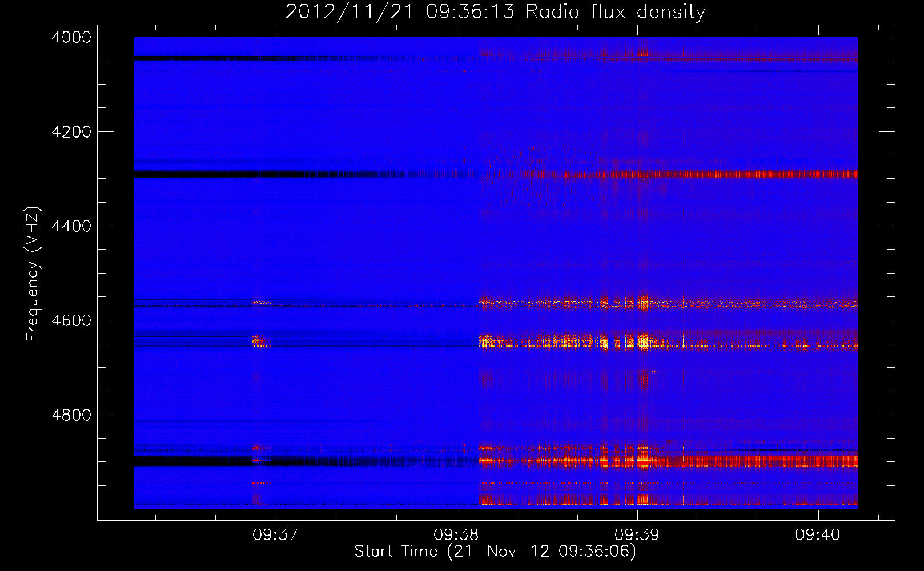Click the 4400 frequency tick label
The width and height of the screenshot is (924, 571).
(71, 226)
